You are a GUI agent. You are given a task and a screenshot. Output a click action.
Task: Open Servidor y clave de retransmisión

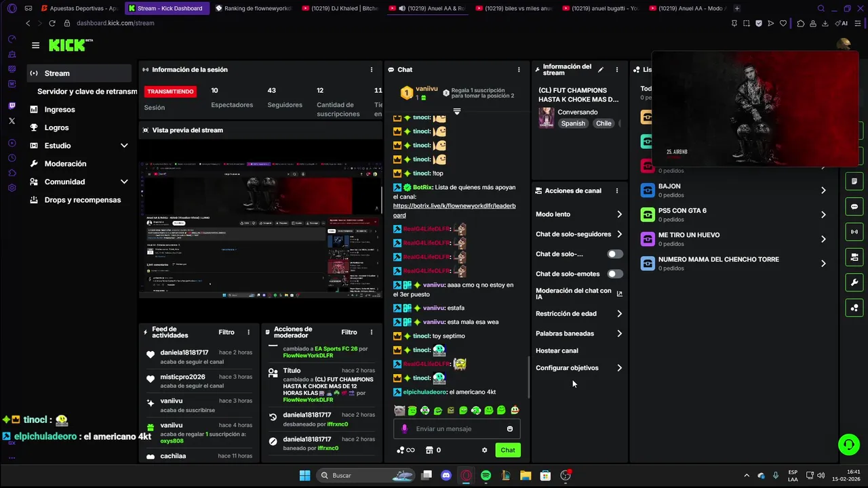coord(87,91)
